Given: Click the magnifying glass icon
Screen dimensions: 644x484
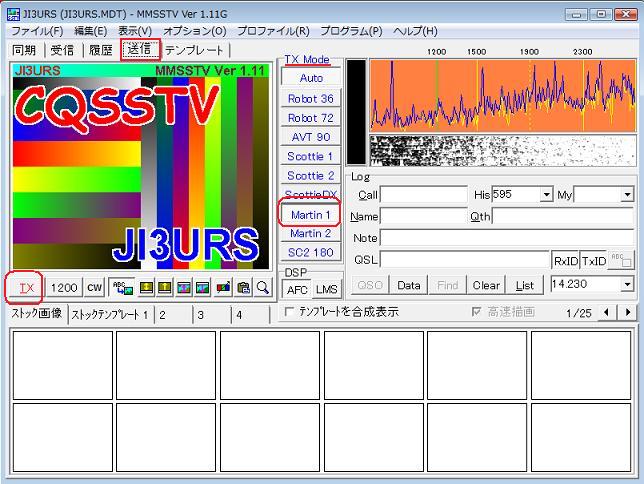Looking at the screenshot, I should point(262,288).
